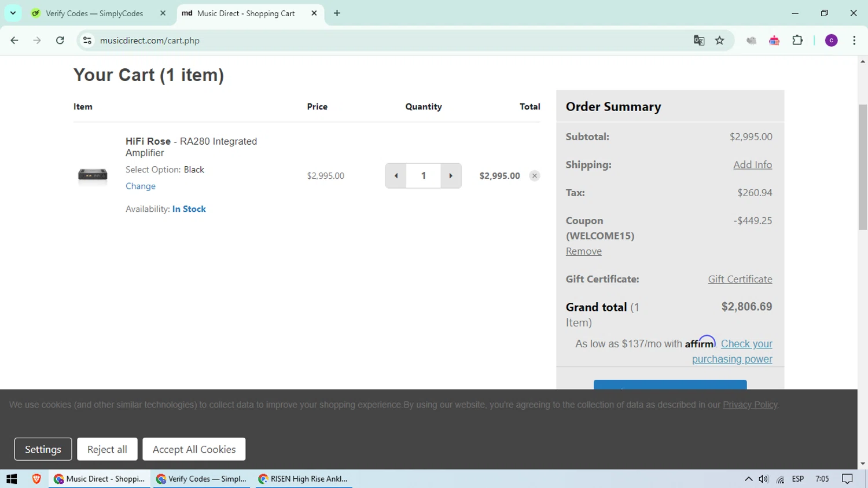Viewport: 868px width, 488px height.
Task: Open the Windows Start menu
Action: (12, 479)
